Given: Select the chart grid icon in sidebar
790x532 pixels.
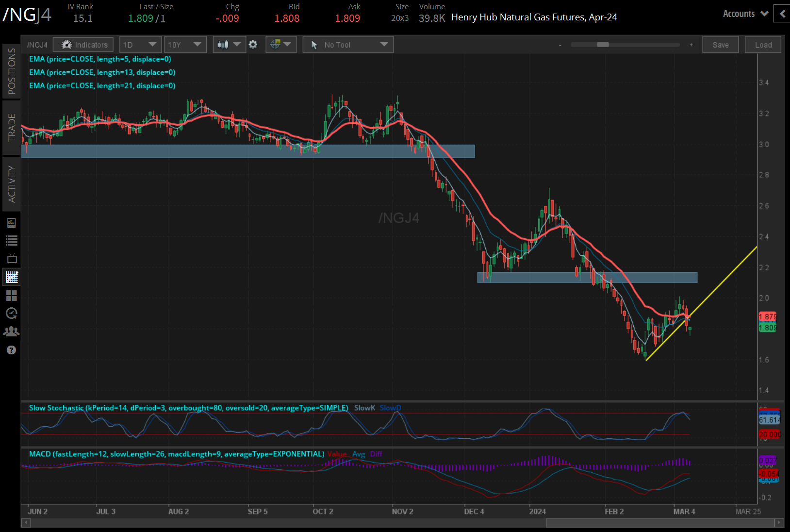Looking at the screenshot, I should point(12,277).
